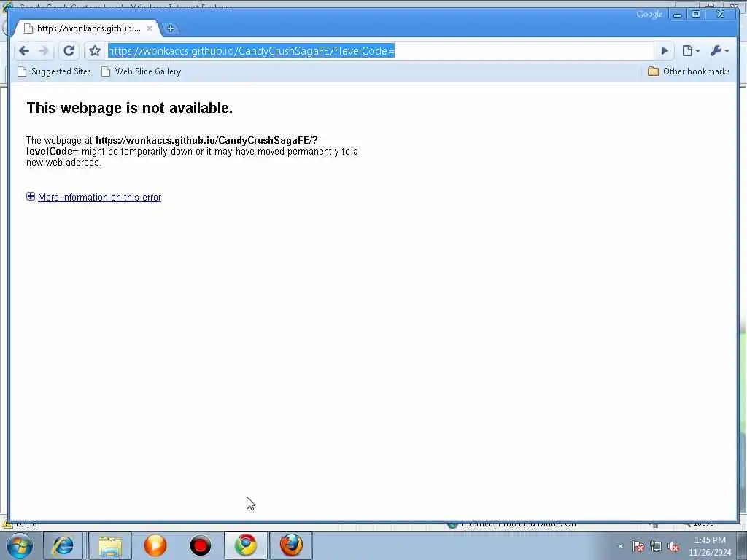Click the More information on this error link

tap(99, 197)
